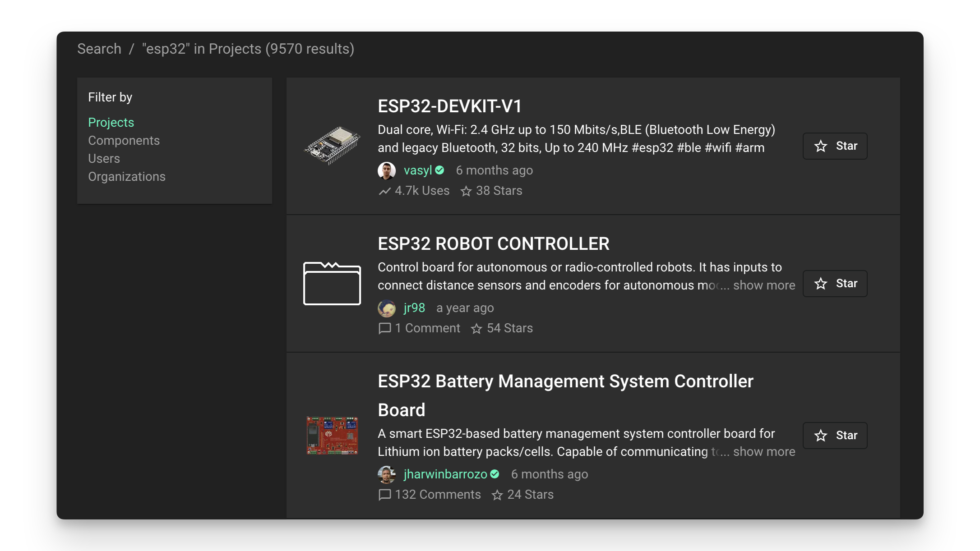Click the comment icon beside 132 Comments
Screen dimensions: 980x551
pyautogui.click(x=384, y=495)
